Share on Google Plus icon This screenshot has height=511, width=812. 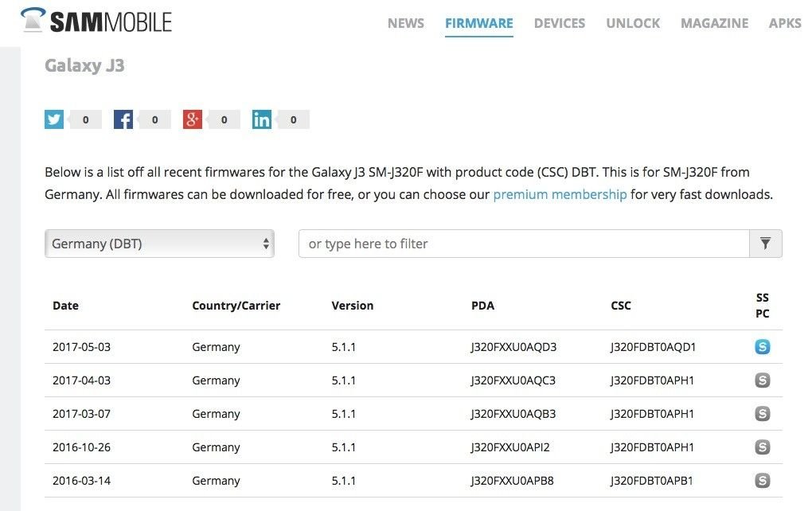tap(192, 119)
